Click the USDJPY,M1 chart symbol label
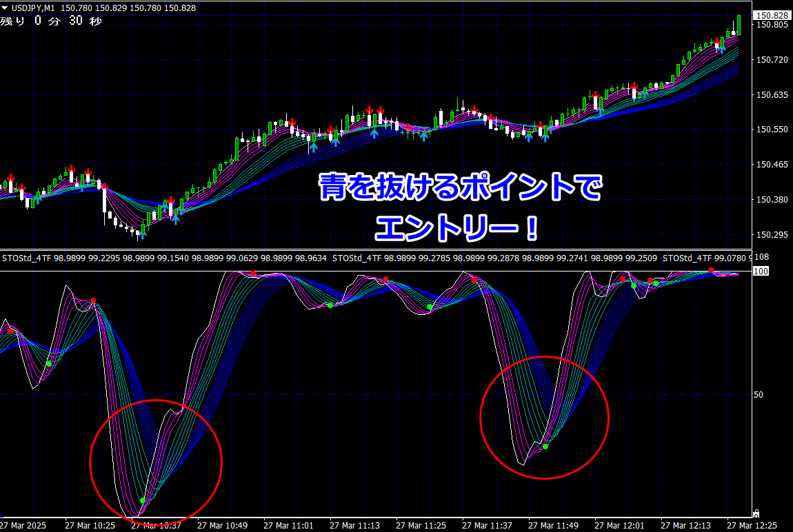 (33, 8)
